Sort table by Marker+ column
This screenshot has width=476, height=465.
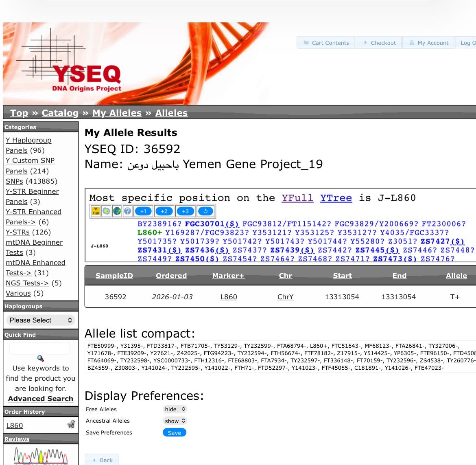point(228,276)
